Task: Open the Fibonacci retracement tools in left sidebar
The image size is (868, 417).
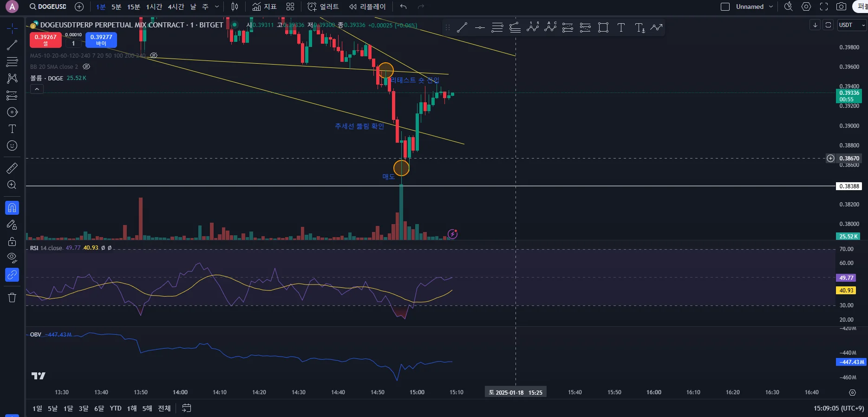Action: tap(12, 62)
